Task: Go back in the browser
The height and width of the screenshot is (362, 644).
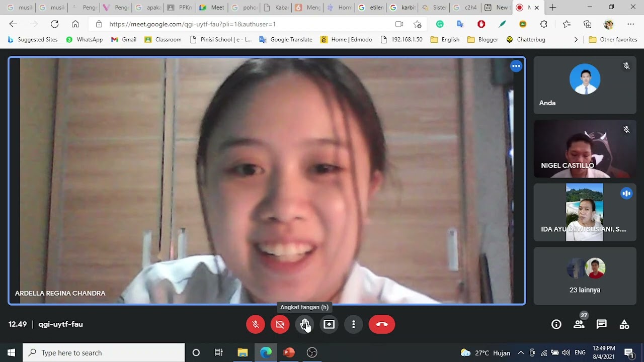Action: [13, 24]
